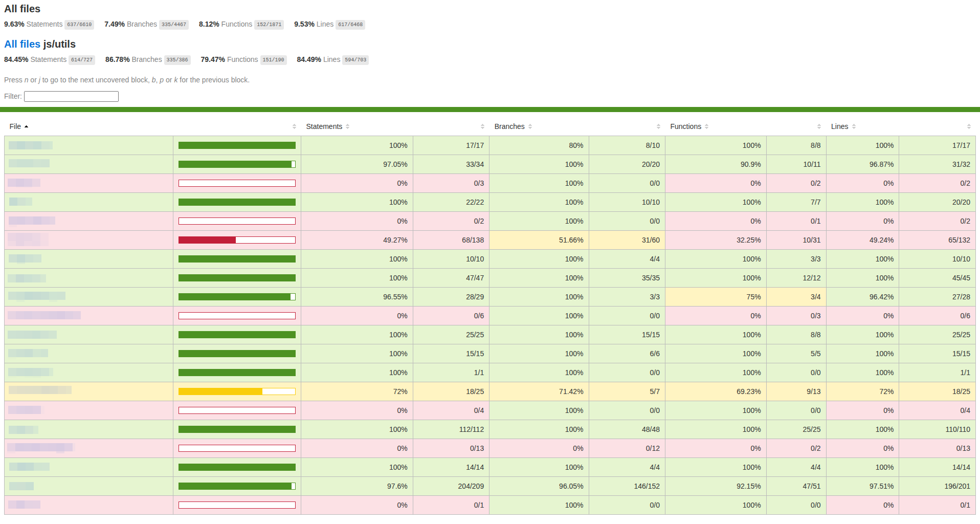Sort table by the File column header

pos(15,126)
